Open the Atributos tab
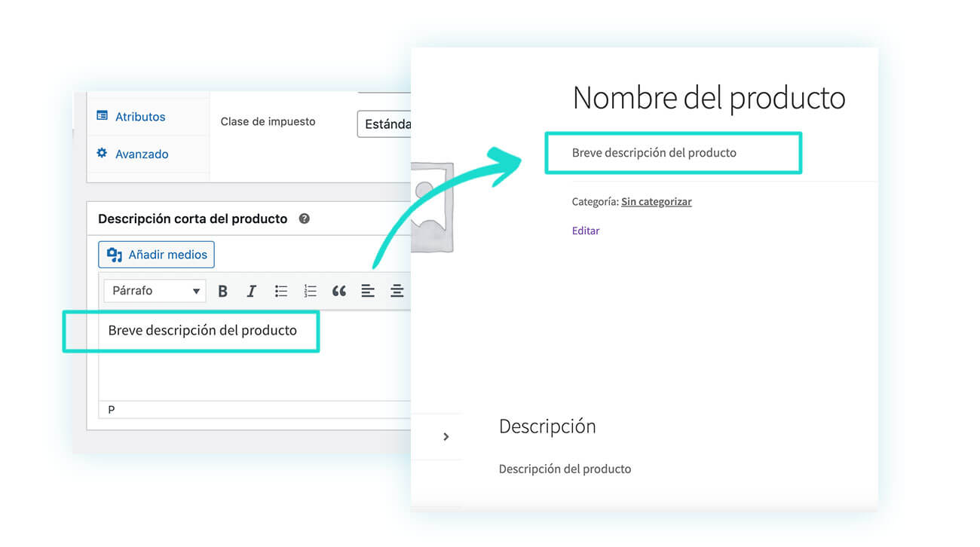 (x=140, y=117)
